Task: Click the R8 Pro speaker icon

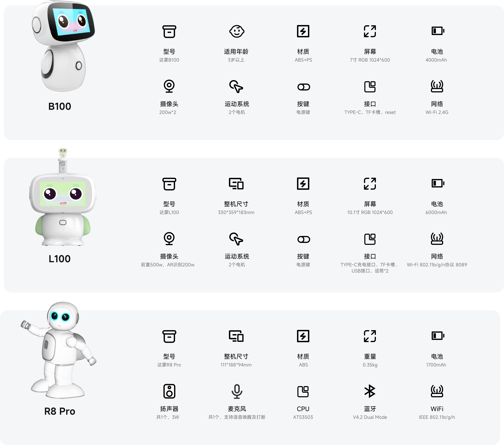Action: pos(169,391)
